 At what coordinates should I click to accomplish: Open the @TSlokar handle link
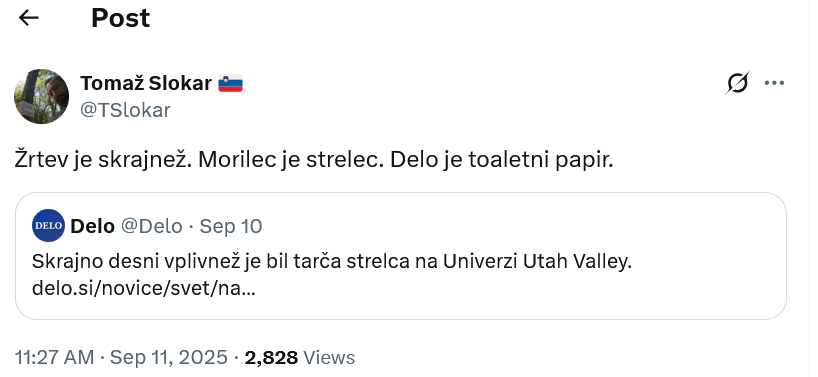[x=125, y=110]
